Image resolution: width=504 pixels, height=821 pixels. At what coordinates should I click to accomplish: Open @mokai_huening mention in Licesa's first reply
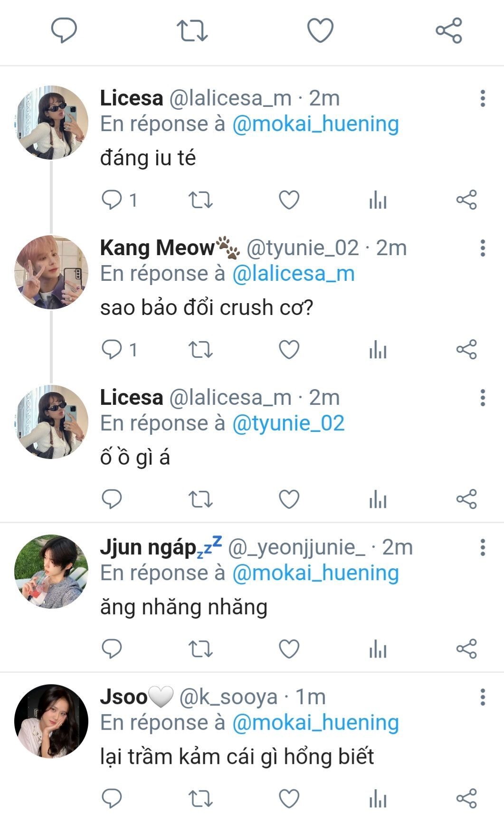click(x=315, y=124)
